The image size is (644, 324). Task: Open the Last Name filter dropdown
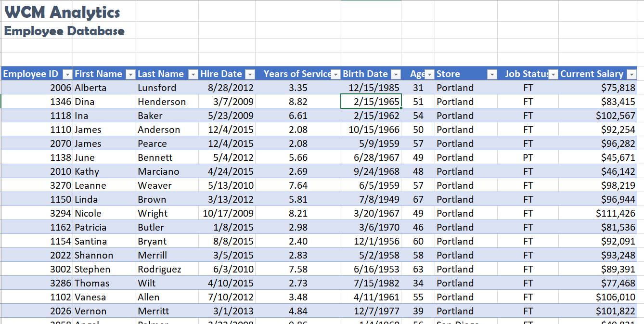(x=193, y=74)
